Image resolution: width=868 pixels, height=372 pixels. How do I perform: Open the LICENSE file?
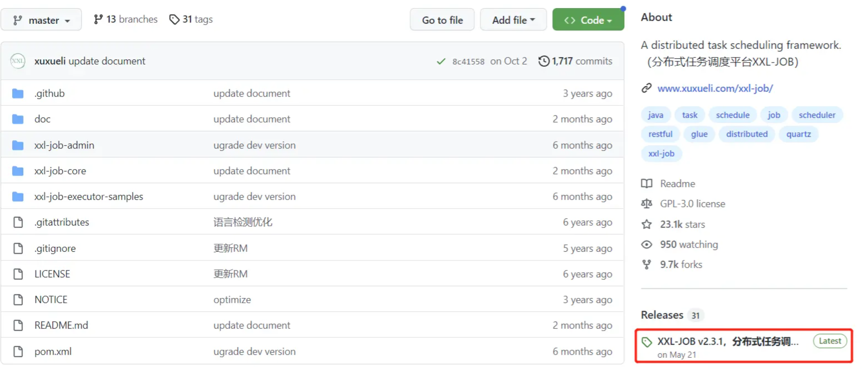pos(52,274)
